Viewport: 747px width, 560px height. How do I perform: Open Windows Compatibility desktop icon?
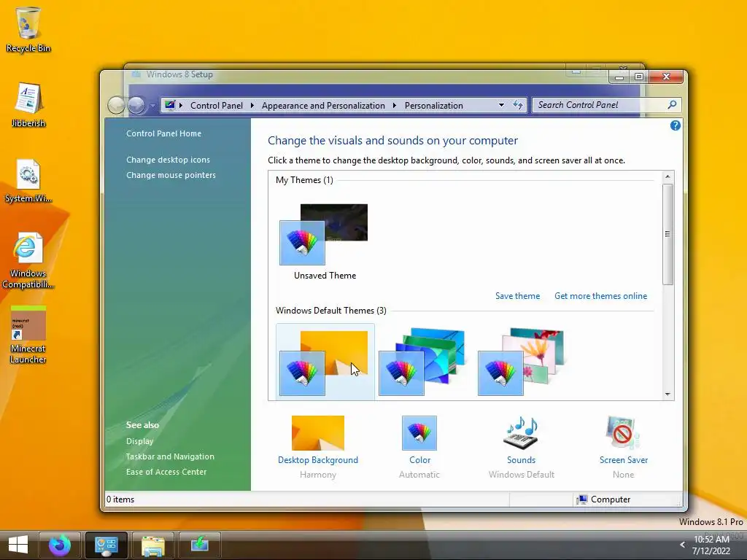click(28, 260)
